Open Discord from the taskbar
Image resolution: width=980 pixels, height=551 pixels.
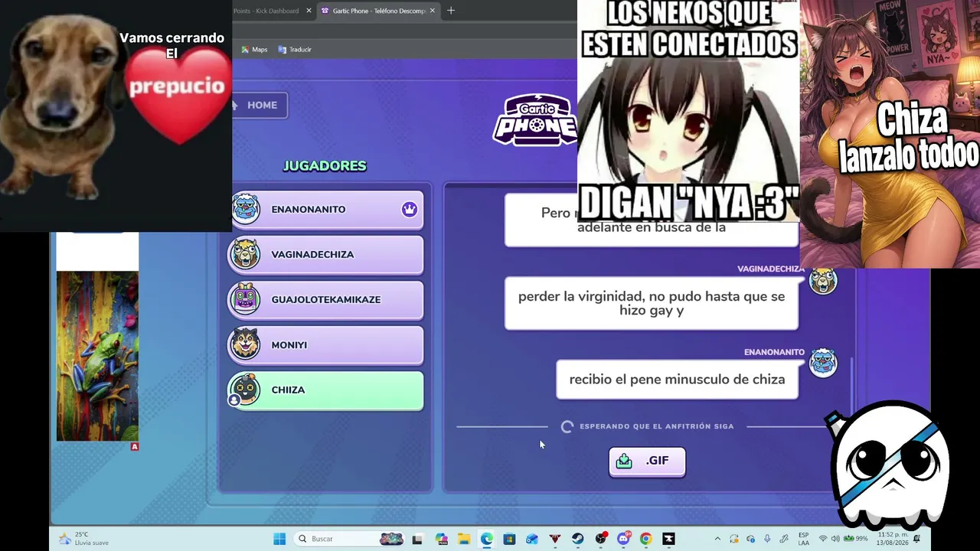pos(623,539)
